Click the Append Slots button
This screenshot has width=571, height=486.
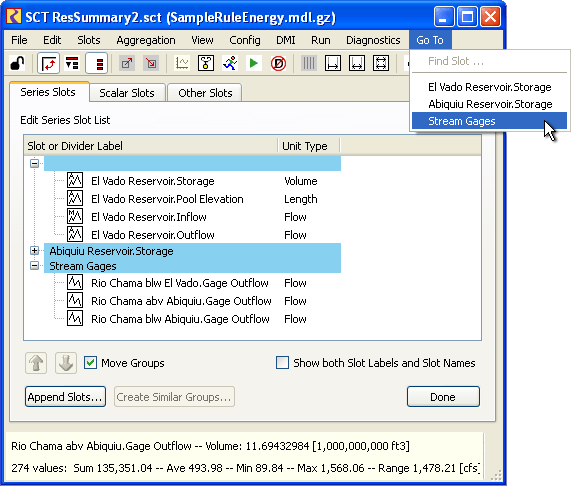coord(66,397)
